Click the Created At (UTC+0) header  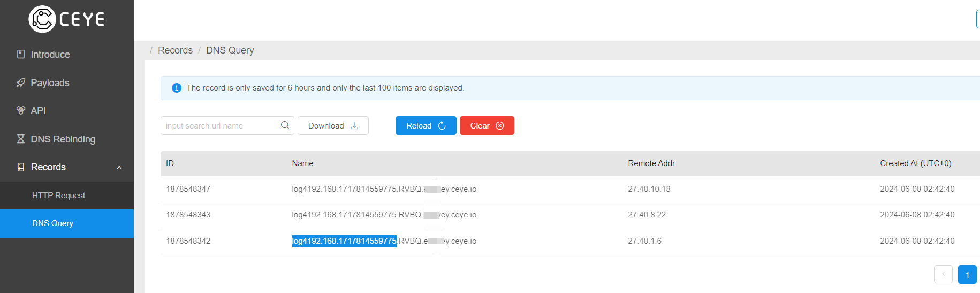tap(916, 163)
